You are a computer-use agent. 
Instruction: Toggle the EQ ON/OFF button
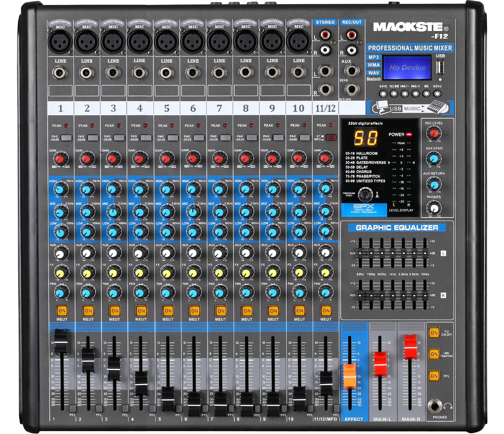[434, 333]
